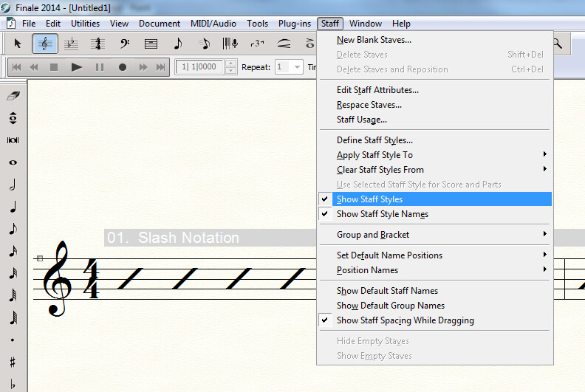The height and width of the screenshot is (392, 585).
Task: Choose the Clef tool bass clef icon
Action: [x=125, y=44]
